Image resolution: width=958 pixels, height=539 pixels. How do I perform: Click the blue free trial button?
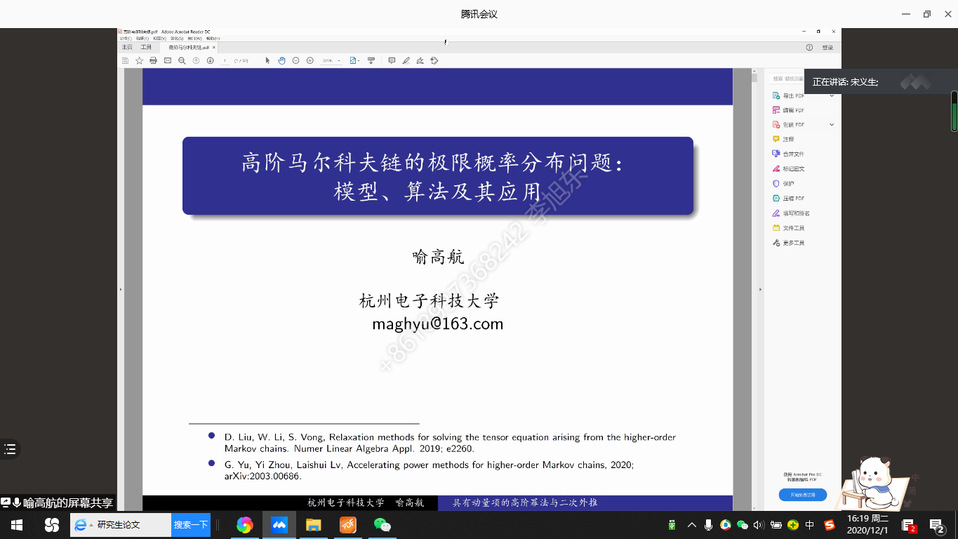[802, 494]
